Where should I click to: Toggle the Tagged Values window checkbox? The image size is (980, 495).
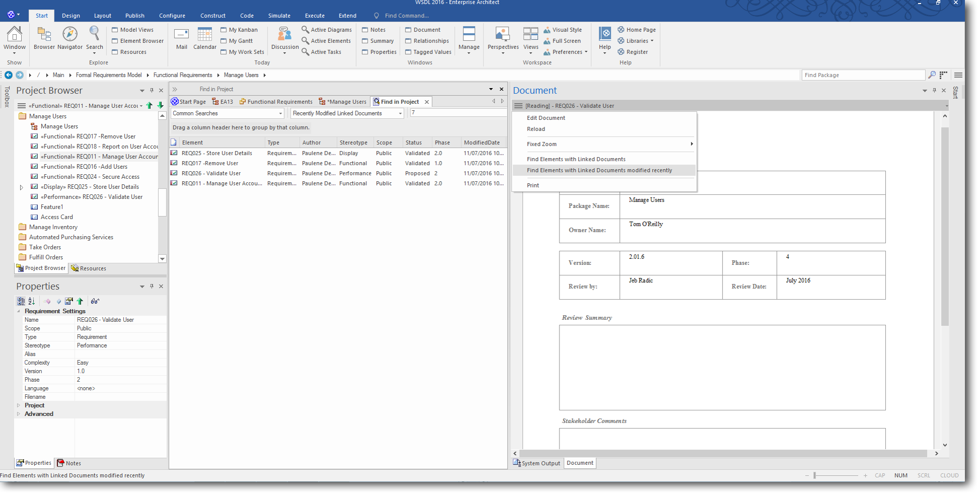[408, 52]
